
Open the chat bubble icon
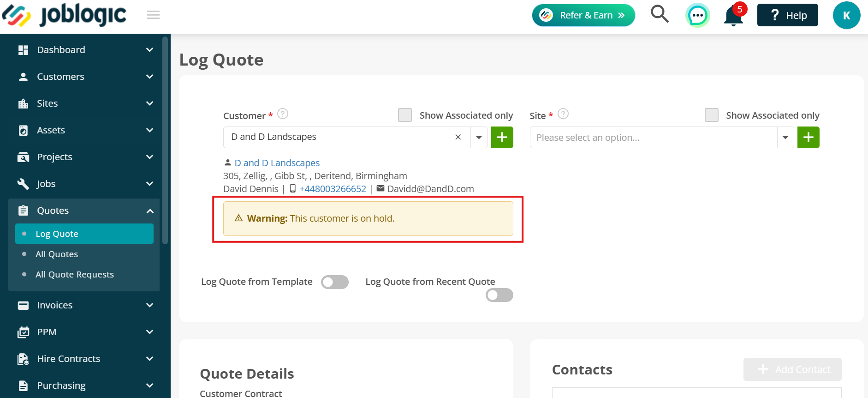[x=697, y=16]
